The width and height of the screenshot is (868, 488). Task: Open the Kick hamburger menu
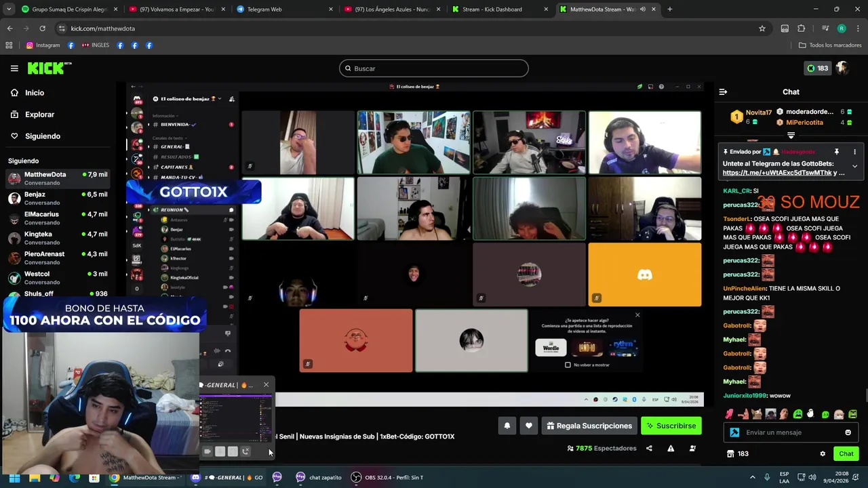pos(14,68)
